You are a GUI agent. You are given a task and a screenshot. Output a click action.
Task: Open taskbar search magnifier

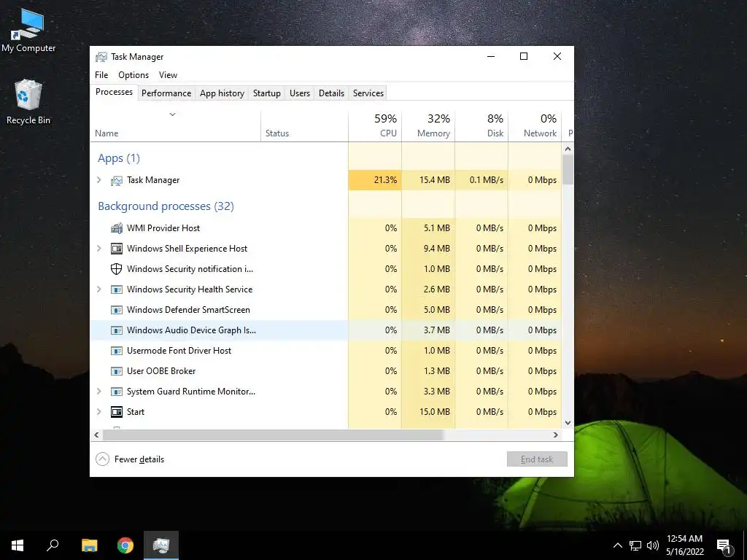click(x=53, y=545)
